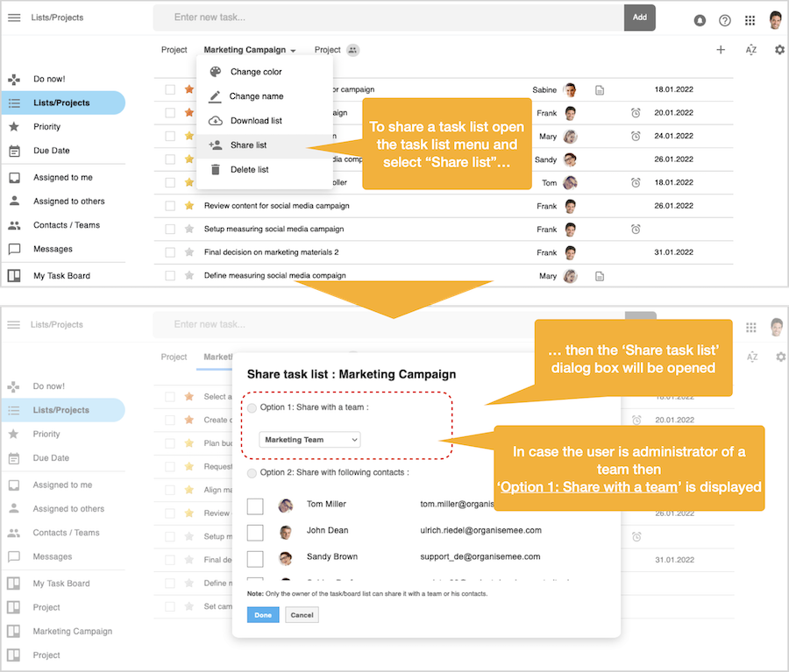
Task: Select Change color menu entry
Action: coord(255,72)
